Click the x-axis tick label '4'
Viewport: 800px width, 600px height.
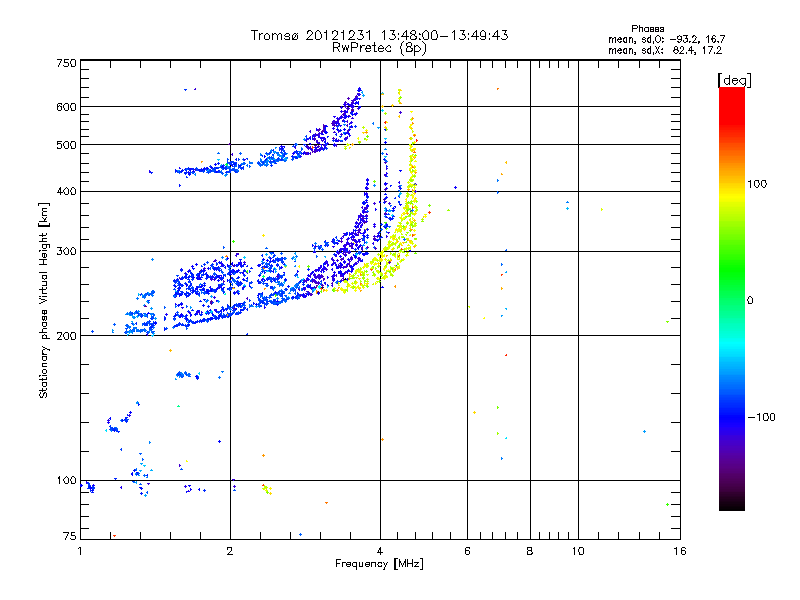click(380, 551)
